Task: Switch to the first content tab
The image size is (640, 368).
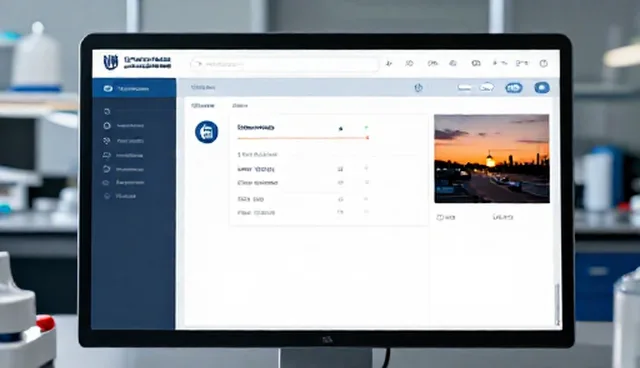Action: 203,105
